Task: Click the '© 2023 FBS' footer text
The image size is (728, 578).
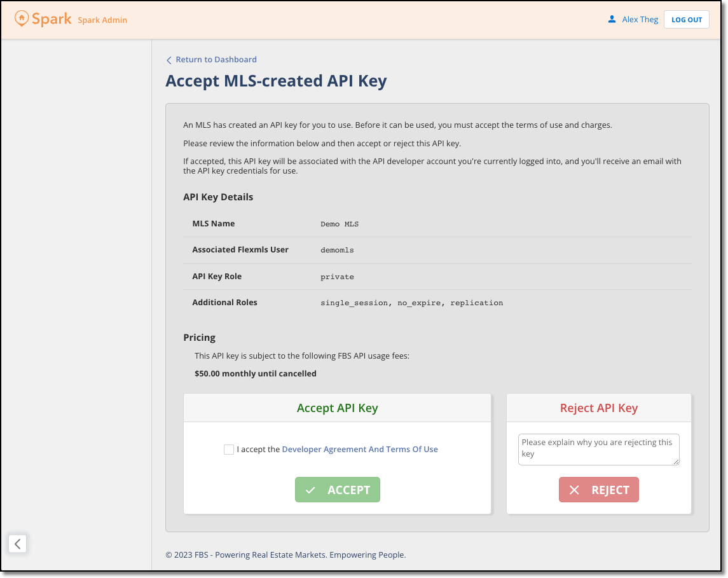Action: 187,554
